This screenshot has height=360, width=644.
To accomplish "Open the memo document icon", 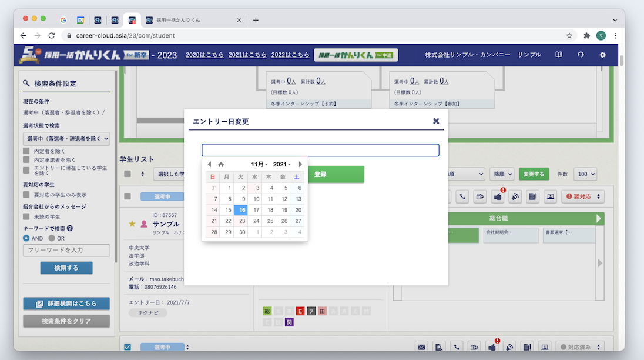I will (x=532, y=196).
